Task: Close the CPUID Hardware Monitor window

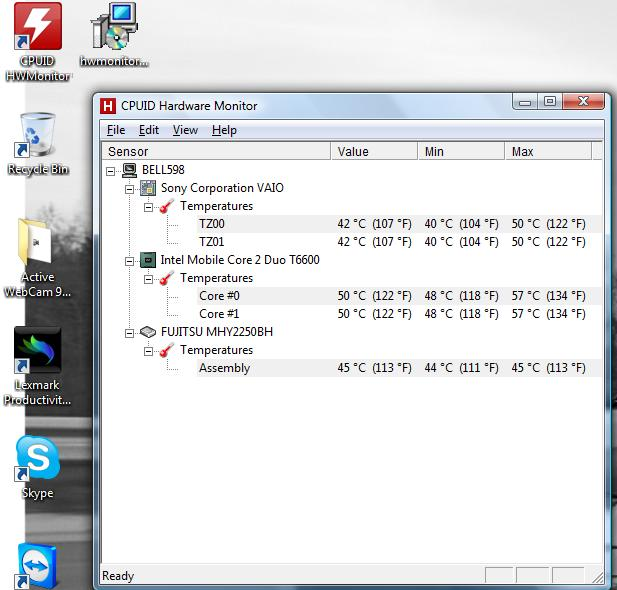Action: (583, 102)
